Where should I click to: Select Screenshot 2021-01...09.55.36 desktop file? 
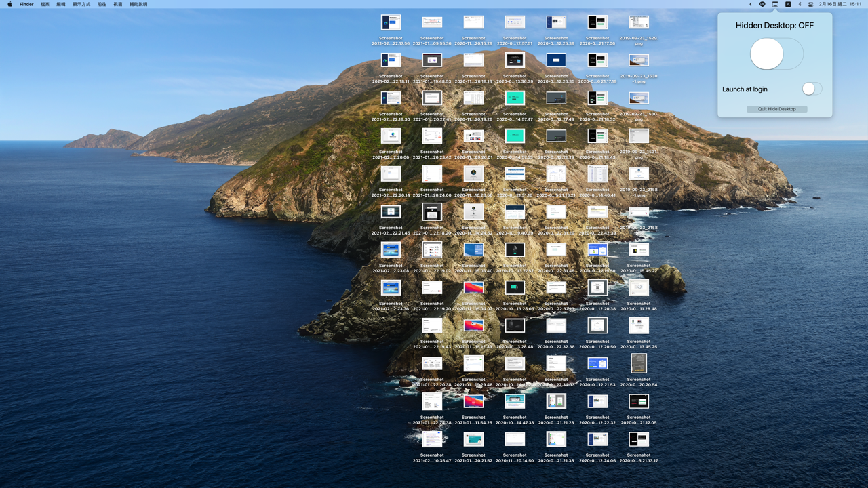coord(432,30)
